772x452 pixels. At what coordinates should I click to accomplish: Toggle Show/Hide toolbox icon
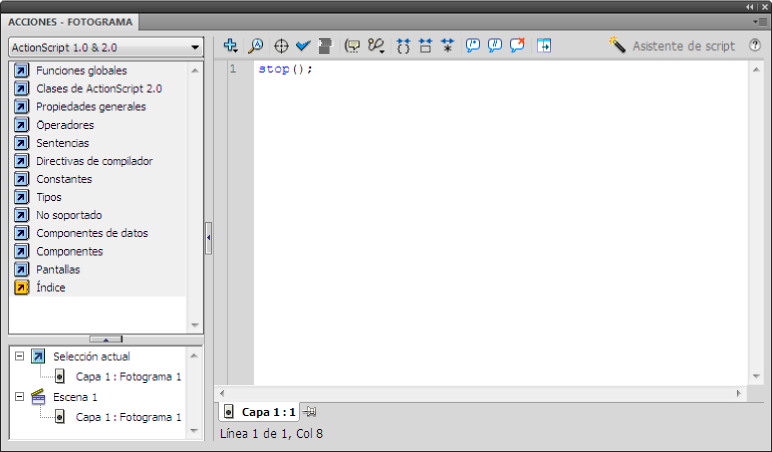click(544, 46)
